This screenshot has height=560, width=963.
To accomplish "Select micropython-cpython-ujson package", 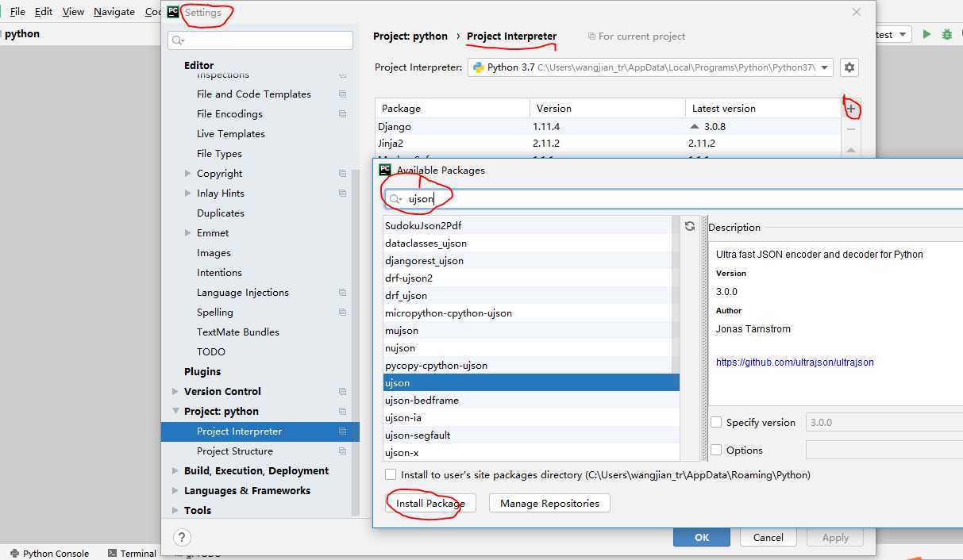I will tap(530, 313).
